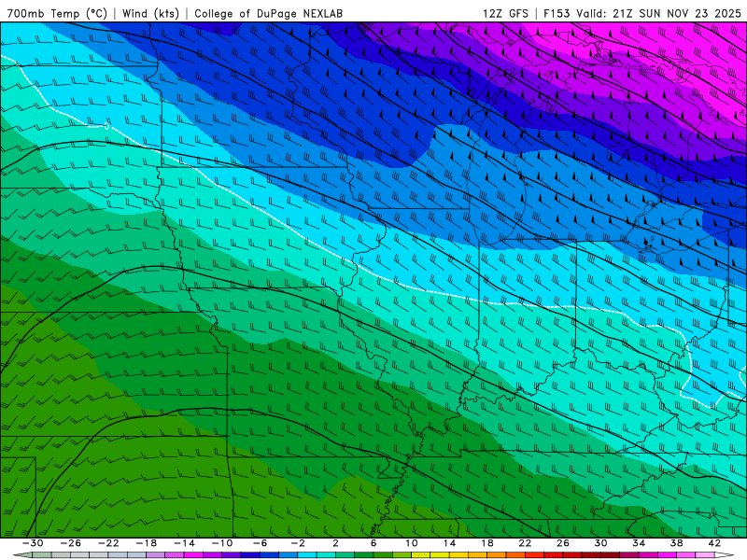Click the 10 color scale label
747x560 pixels.
tap(412, 543)
